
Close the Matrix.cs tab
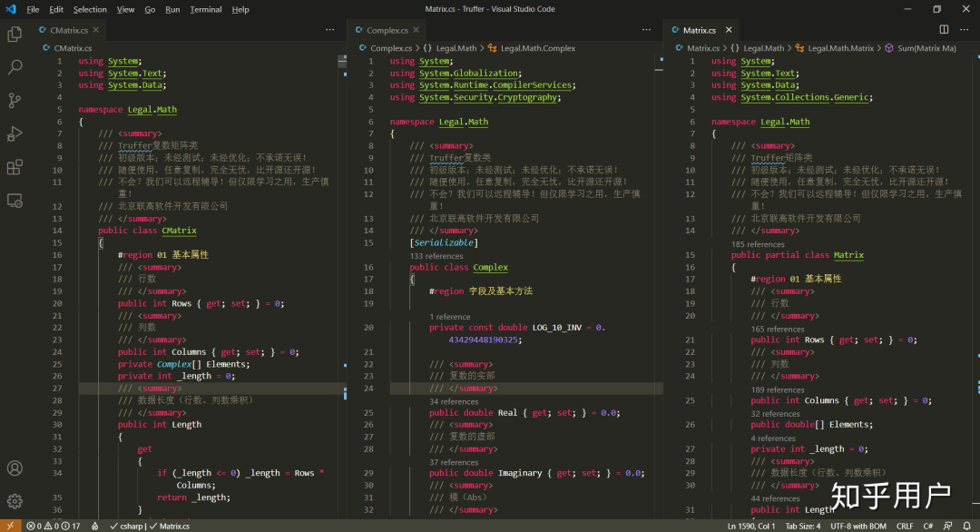click(x=727, y=30)
